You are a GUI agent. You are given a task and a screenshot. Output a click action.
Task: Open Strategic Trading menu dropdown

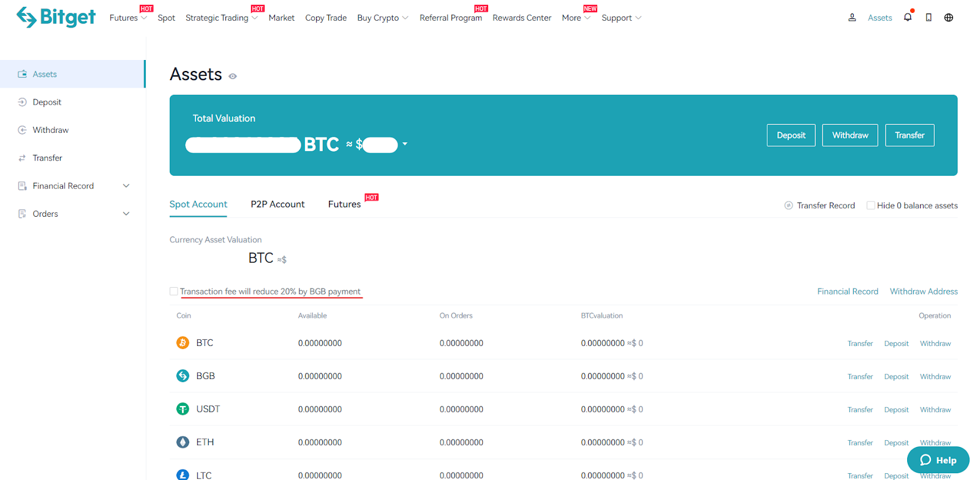[x=222, y=18]
